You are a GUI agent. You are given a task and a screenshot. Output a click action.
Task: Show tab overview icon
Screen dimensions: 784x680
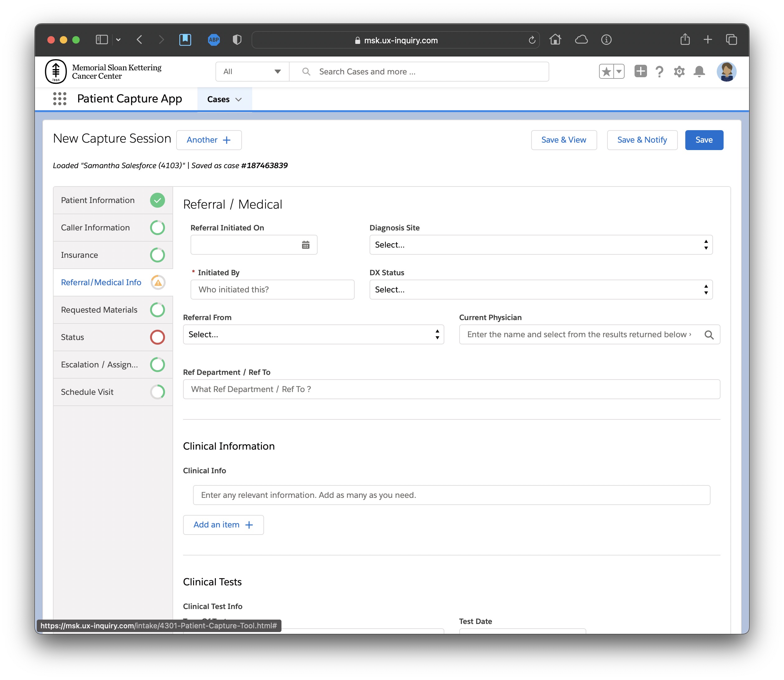(731, 40)
